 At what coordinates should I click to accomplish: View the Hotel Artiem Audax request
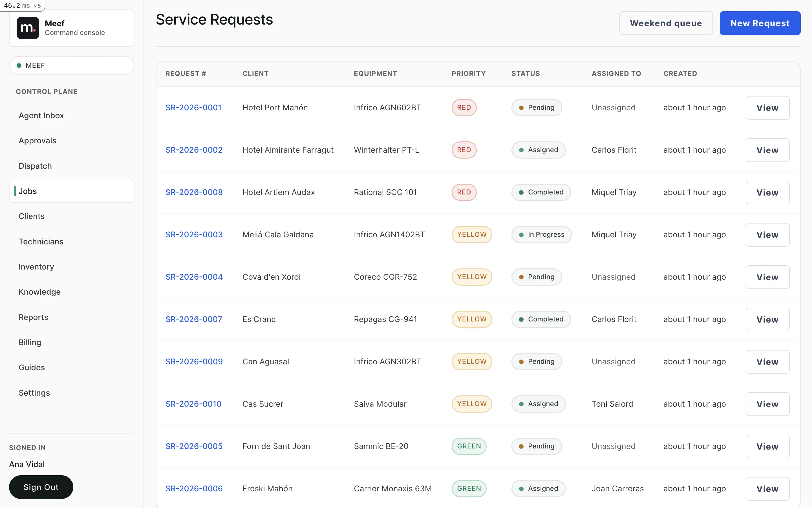[x=767, y=192]
